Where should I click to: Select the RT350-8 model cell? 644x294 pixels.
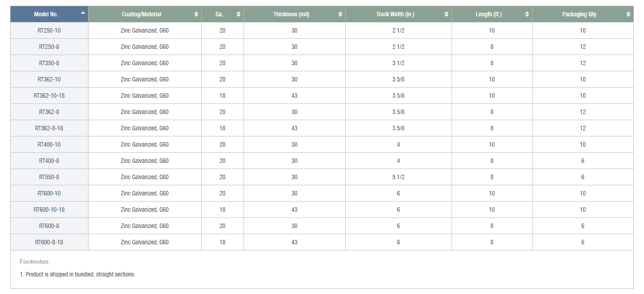coord(49,63)
